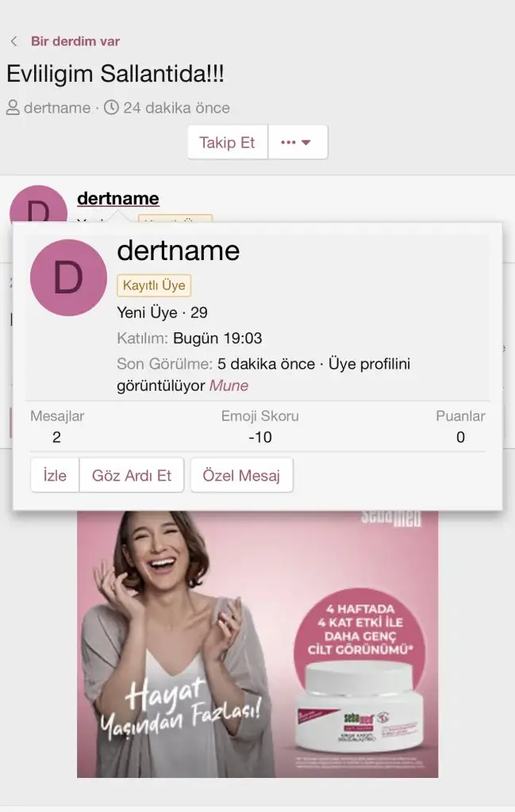Select the Puanlar value 0
The image size is (515, 812).
tap(460, 437)
